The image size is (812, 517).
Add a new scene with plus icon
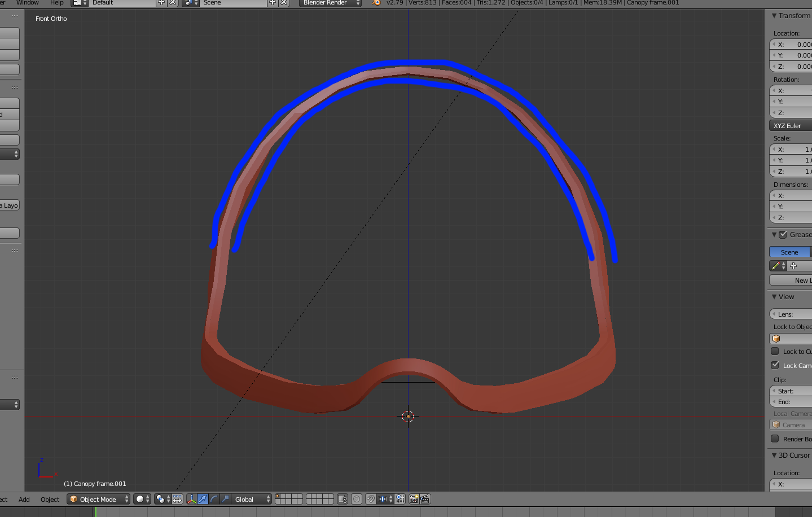click(x=273, y=3)
